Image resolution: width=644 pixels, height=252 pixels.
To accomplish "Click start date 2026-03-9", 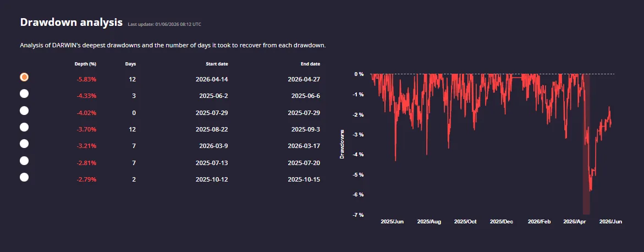I will [213, 146].
